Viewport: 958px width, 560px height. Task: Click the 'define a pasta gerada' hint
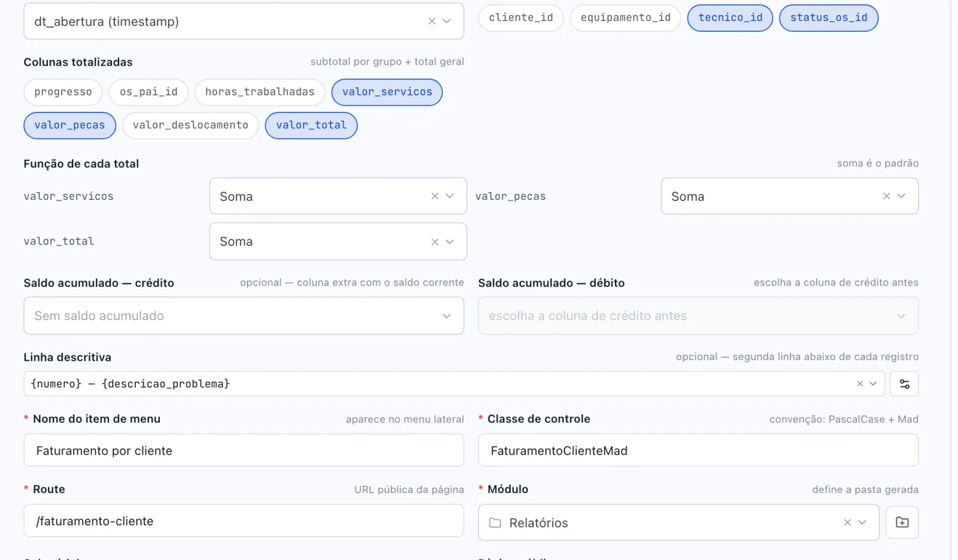865,489
